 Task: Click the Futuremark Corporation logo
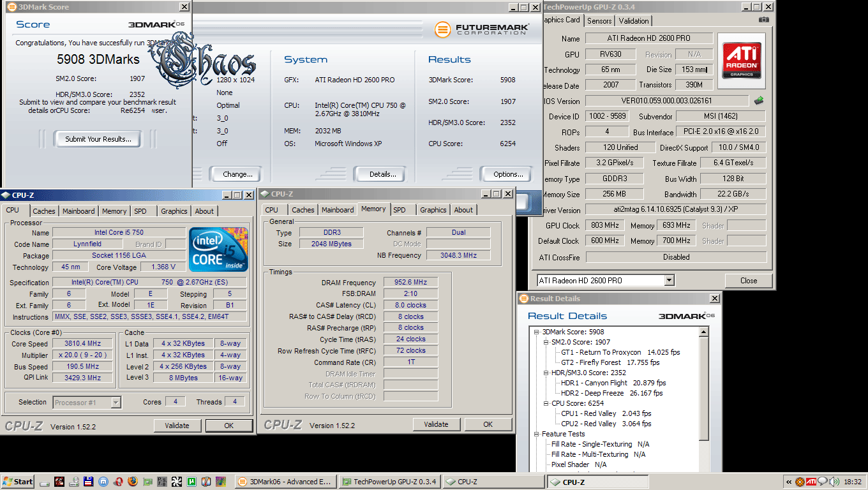(x=483, y=29)
